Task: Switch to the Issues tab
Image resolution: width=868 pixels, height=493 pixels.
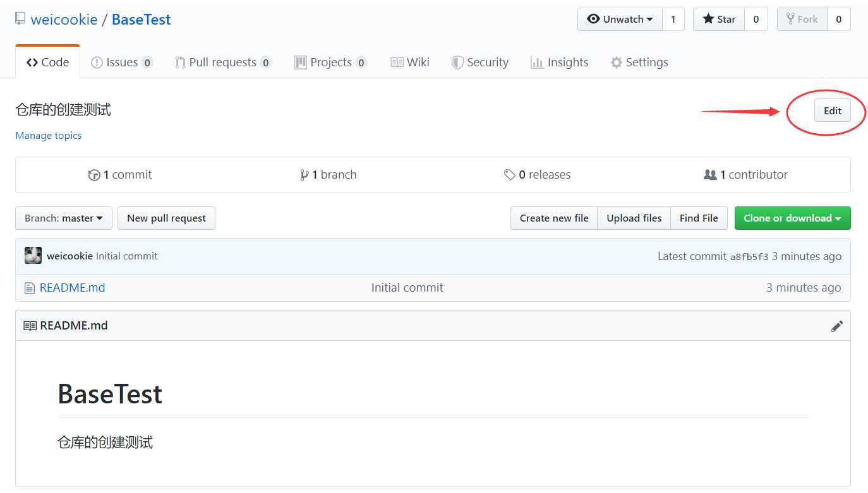Action: pos(122,62)
